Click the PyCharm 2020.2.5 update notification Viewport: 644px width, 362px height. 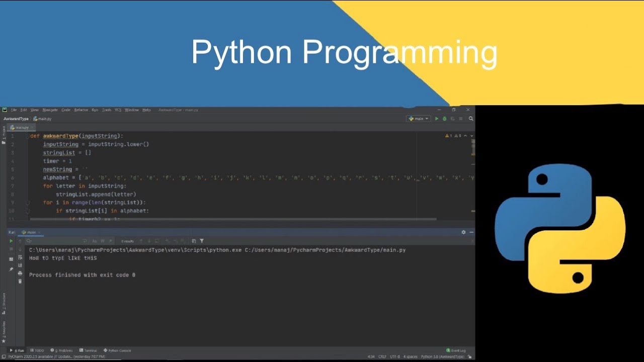click(x=56, y=356)
